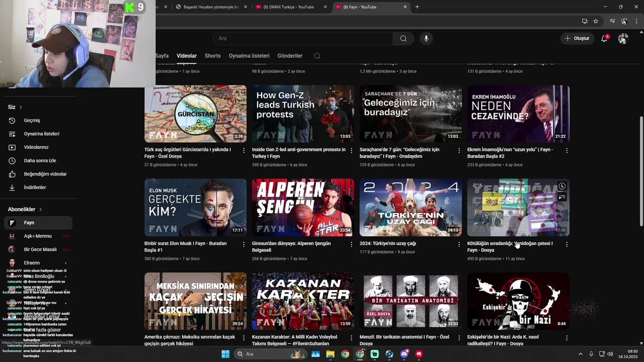Open Chrome three-dot menu
This screenshot has width=644, height=362.
pyautogui.click(x=636, y=21)
